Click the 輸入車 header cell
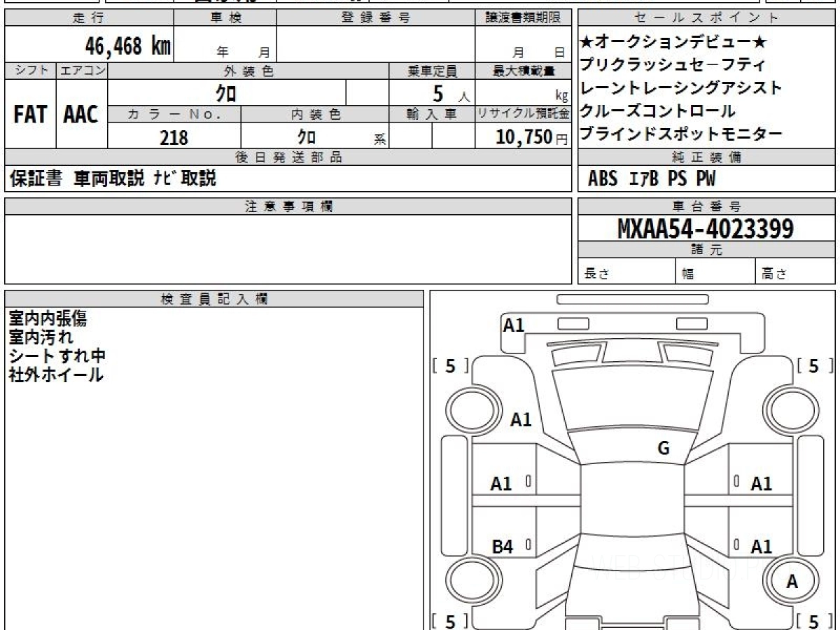 432,114
